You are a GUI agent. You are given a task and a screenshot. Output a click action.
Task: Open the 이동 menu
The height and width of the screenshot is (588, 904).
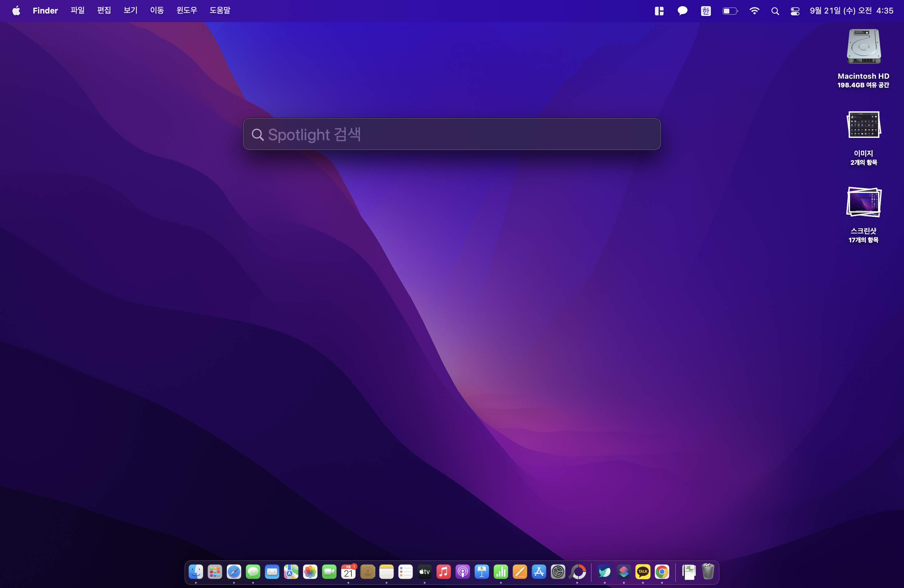click(x=157, y=11)
